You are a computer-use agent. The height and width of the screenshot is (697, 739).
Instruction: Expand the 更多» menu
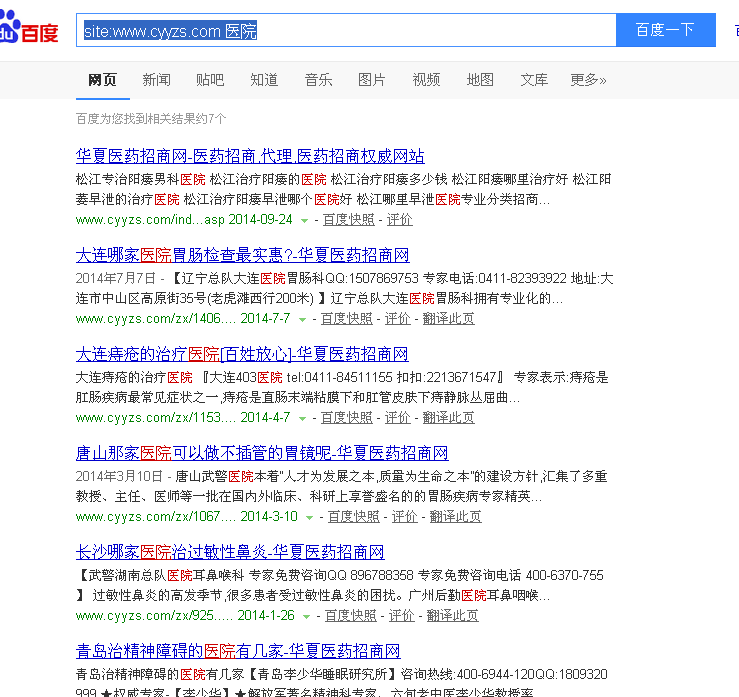pyautogui.click(x=588, y=80)
